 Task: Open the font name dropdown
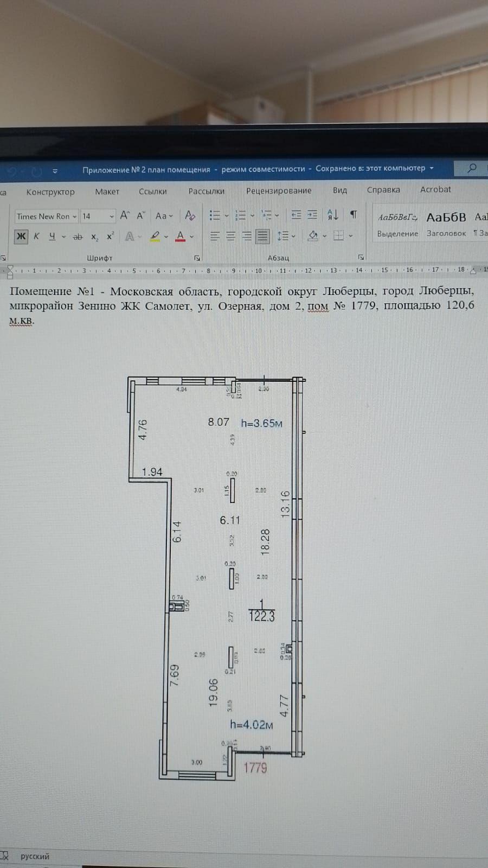[74, 216]
